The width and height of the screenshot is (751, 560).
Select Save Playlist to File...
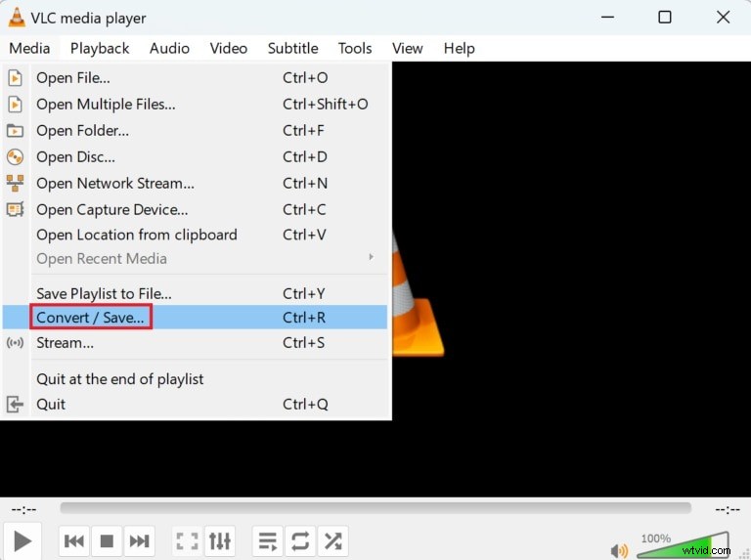[195, 293]
